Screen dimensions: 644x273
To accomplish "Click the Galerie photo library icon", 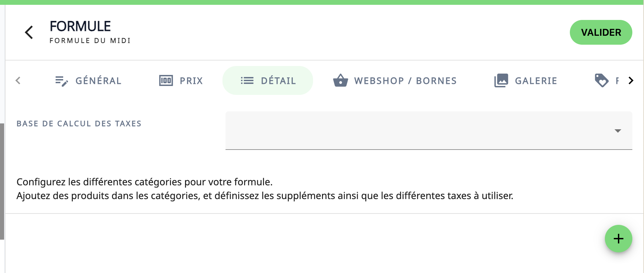I will point(501,81).
